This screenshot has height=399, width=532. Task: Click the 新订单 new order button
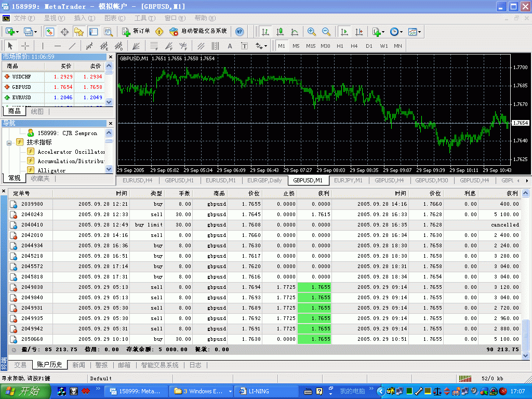pyautogui.click(x=136, y=32)
